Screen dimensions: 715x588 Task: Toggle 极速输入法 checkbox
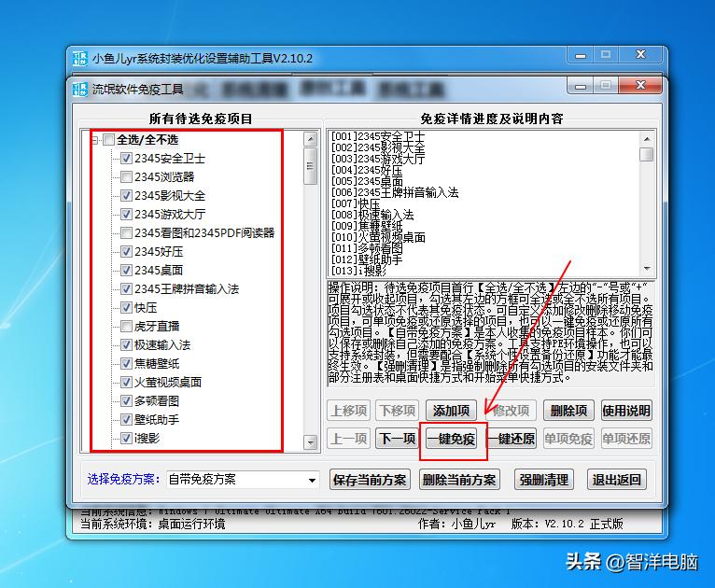pos(126,345)
